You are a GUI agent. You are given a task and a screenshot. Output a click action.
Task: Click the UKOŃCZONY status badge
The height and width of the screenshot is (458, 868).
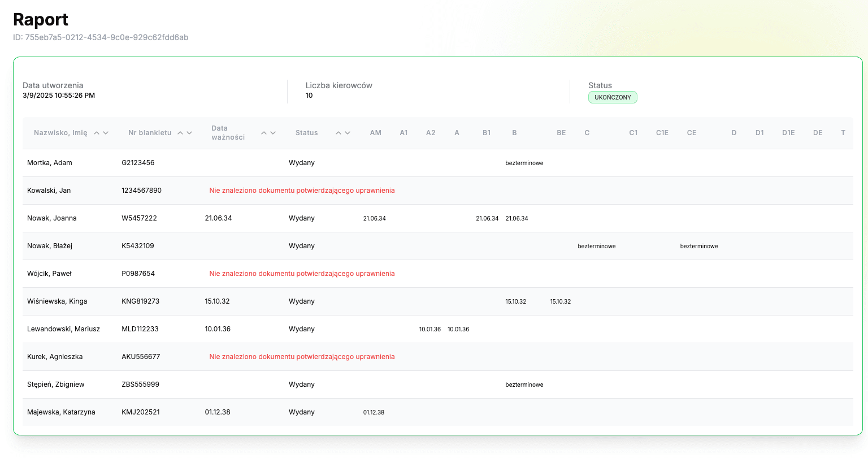click(x=613, y=97)
